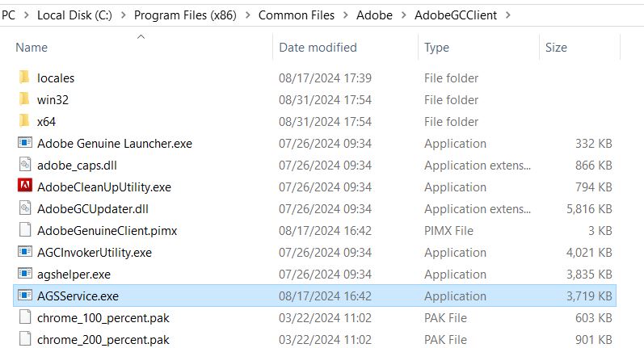This screenshot has width=644, height=348.
Task: Select the adobe_caps.dll file icon
Action: click(23, 165)
